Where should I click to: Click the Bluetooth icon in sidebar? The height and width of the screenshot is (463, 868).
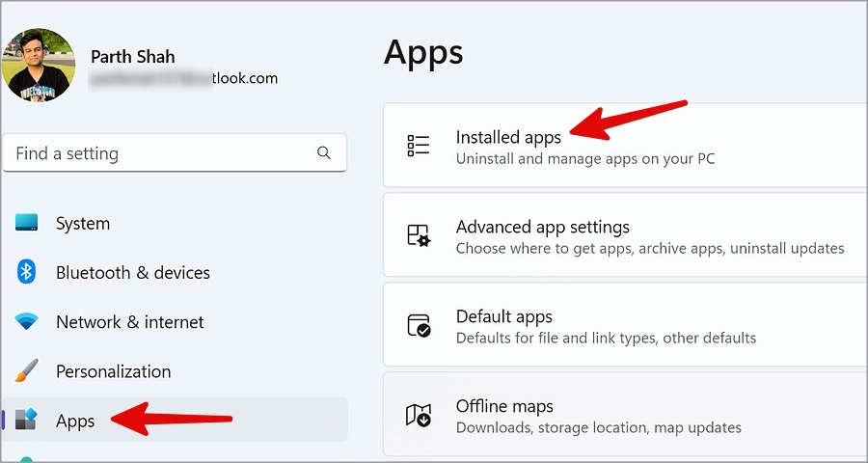tap(26, 272)
